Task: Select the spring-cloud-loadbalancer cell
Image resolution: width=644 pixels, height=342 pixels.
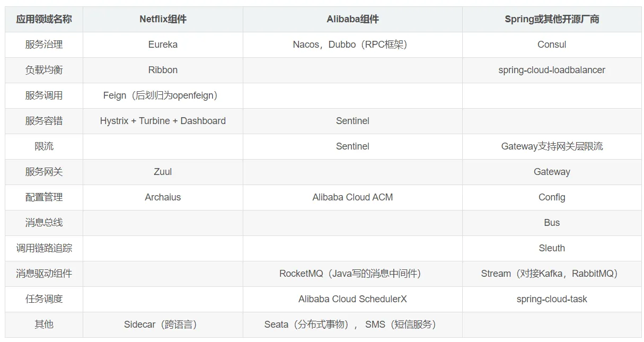Action: pos(552,70)
